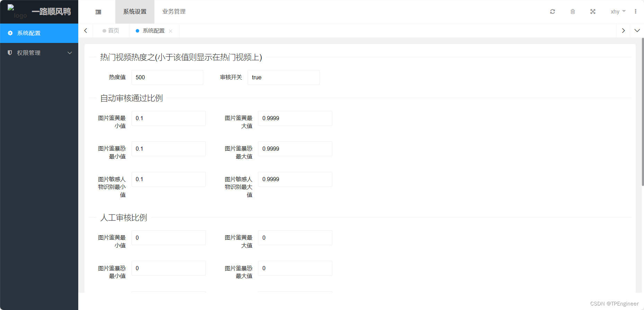Click the 审核开关 label
Viewport: 644px width, 310px height.
tap(231, 77)
